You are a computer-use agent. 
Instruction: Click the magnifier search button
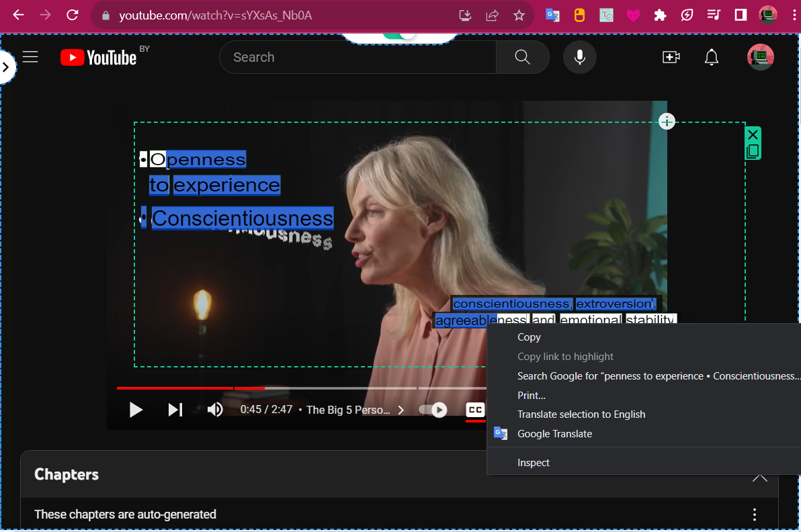523,57
